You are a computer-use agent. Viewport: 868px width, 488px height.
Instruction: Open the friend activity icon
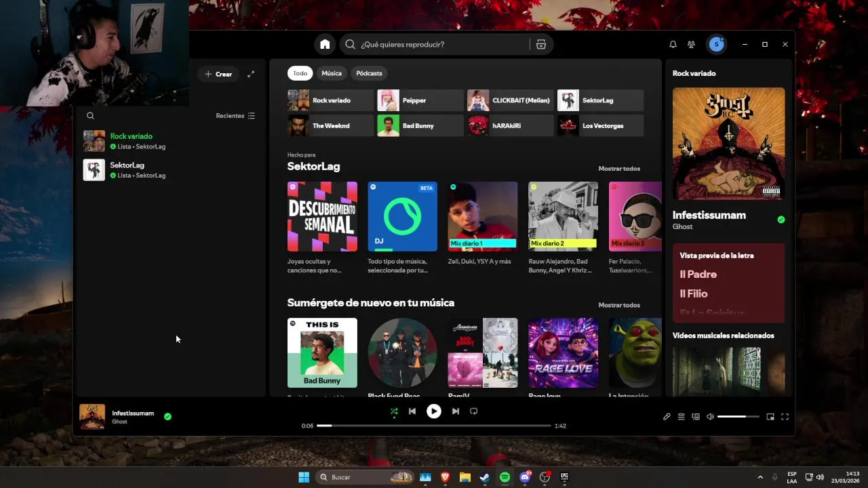pyautogui.click(x=691, y=44)
